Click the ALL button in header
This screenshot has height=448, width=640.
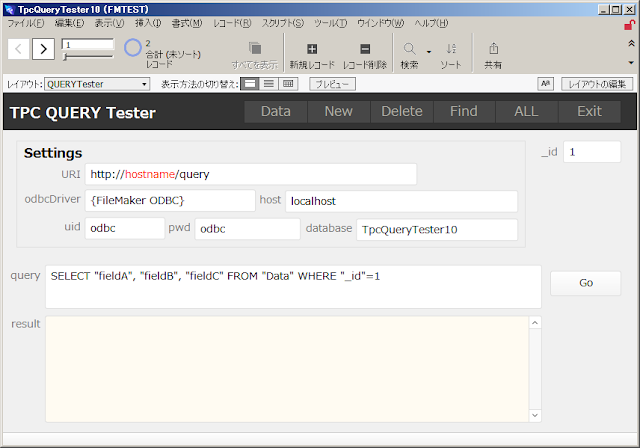pos(527,111)
